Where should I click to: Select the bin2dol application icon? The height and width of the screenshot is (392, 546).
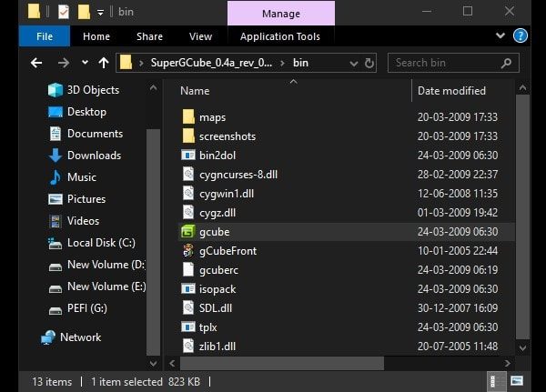(x=188, y=155)
